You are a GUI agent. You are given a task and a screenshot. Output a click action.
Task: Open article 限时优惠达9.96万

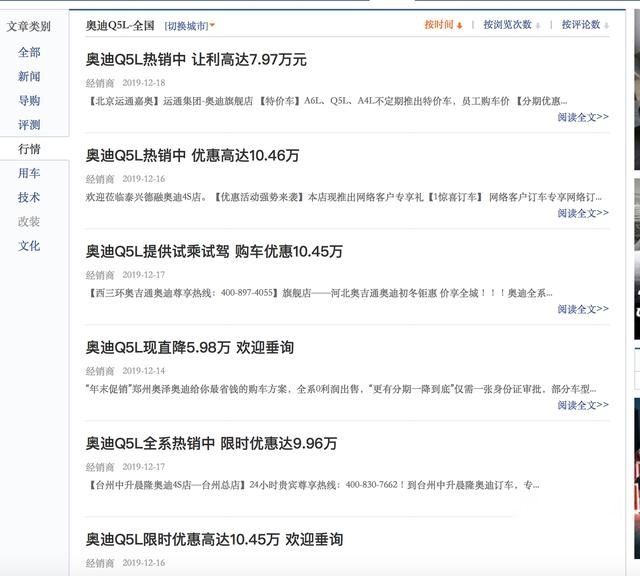(211, 443)
